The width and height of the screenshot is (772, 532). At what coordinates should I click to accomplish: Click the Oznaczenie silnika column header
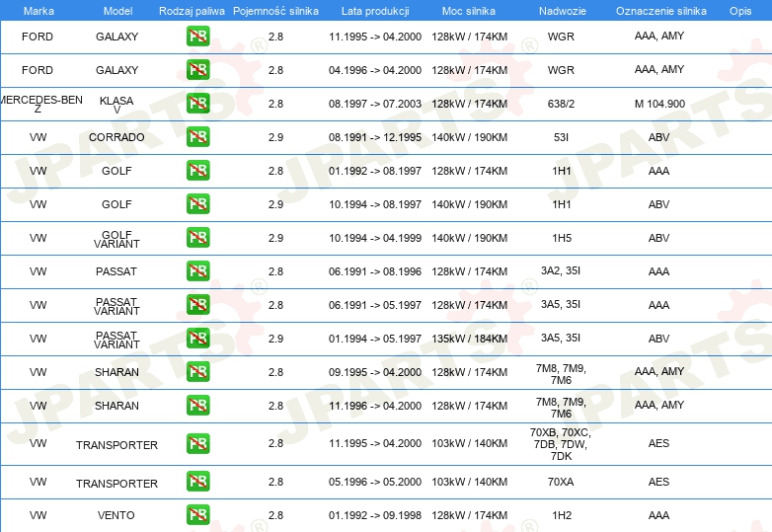[661, 11]
